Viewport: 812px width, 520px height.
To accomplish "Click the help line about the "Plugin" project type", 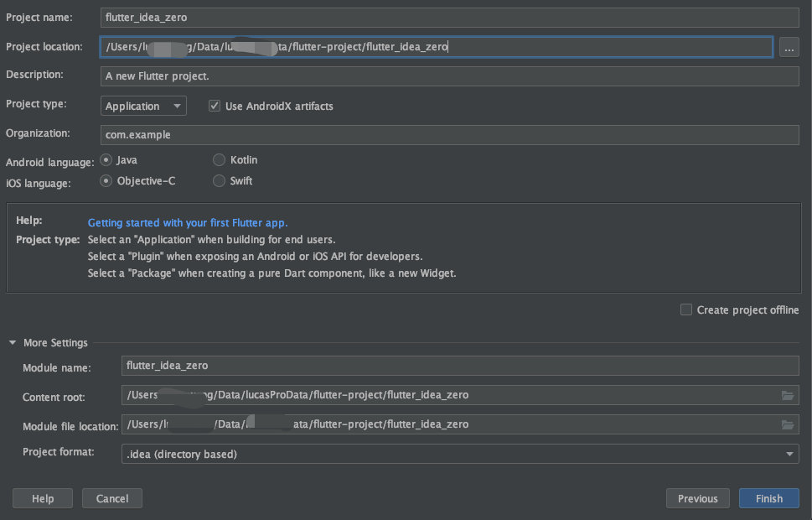I will [255, 256].
